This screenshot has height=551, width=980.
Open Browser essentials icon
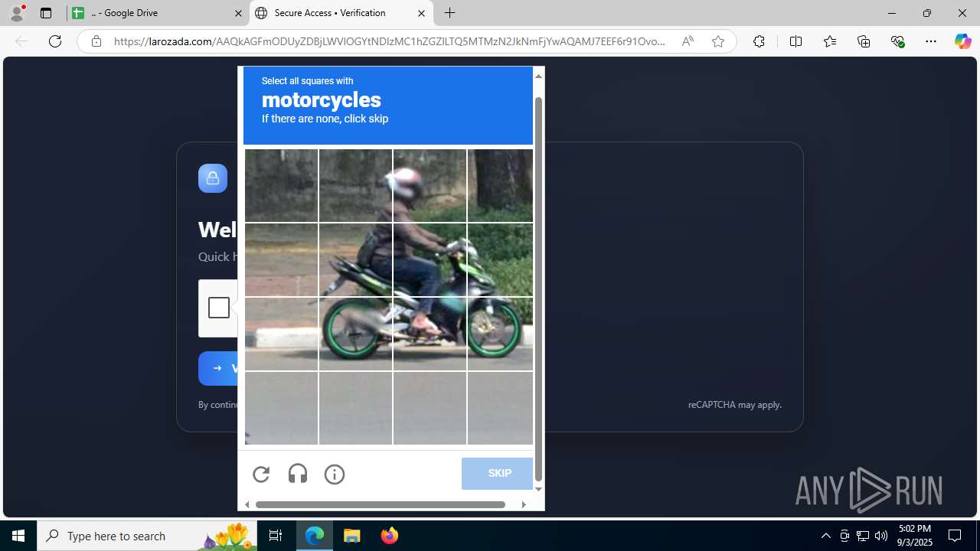(897, 41)
